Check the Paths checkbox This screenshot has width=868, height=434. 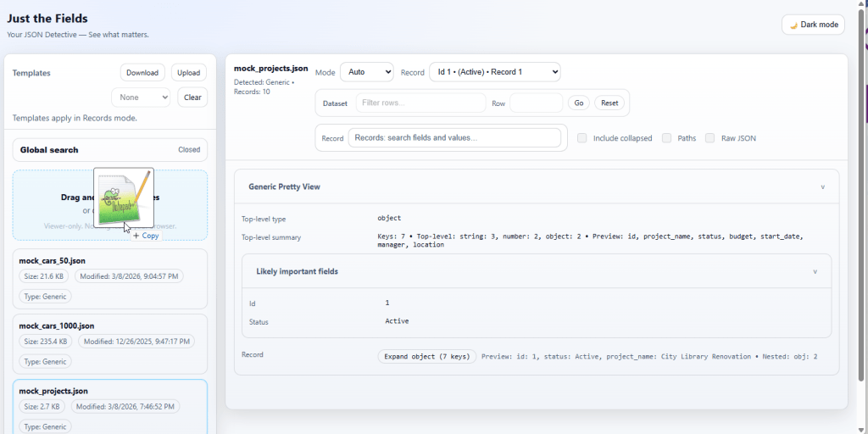[667, 138]
